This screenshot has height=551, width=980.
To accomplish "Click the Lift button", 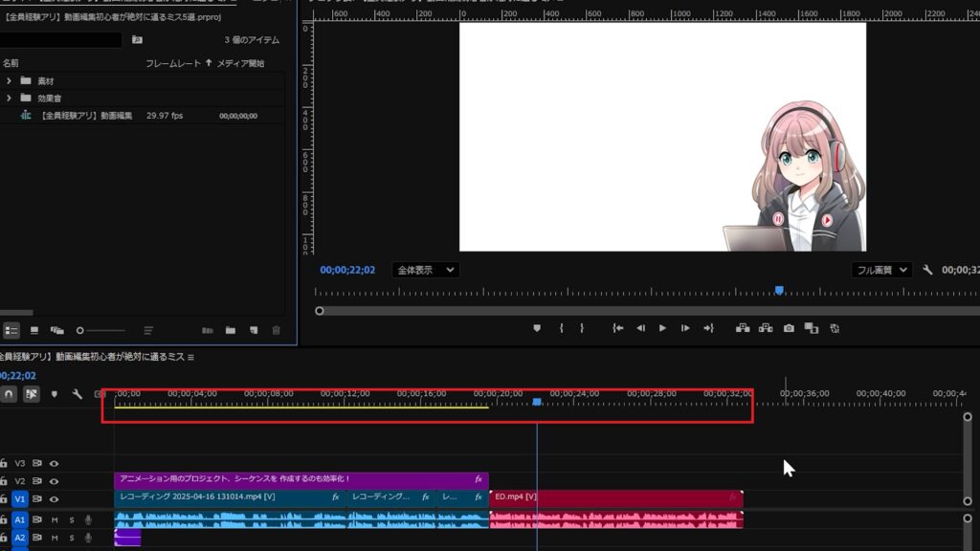I will (x=743, y=328).
